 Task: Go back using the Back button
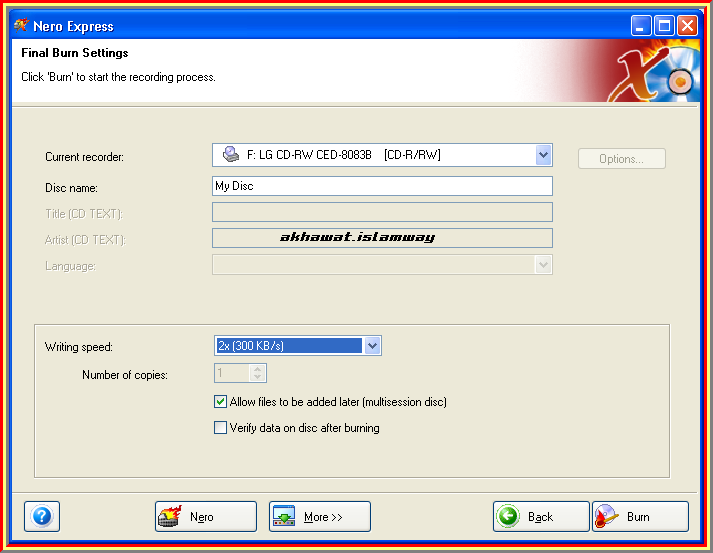click(x=541, y=516)
